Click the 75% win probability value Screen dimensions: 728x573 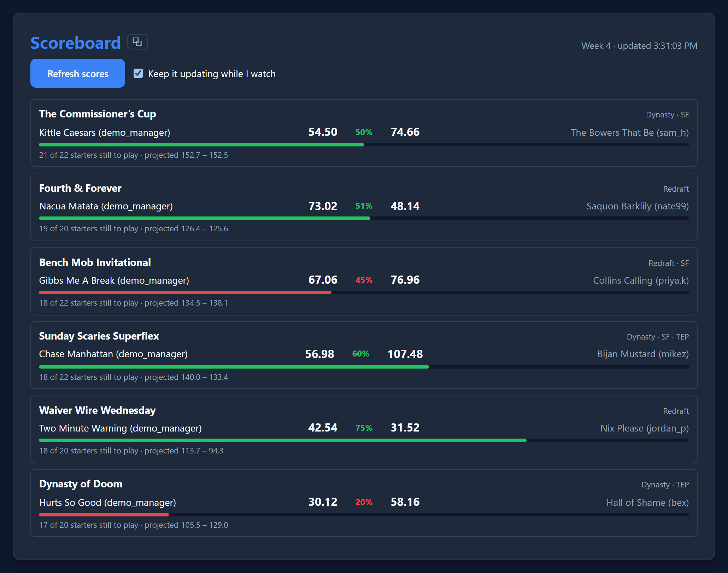coord(364,428)
